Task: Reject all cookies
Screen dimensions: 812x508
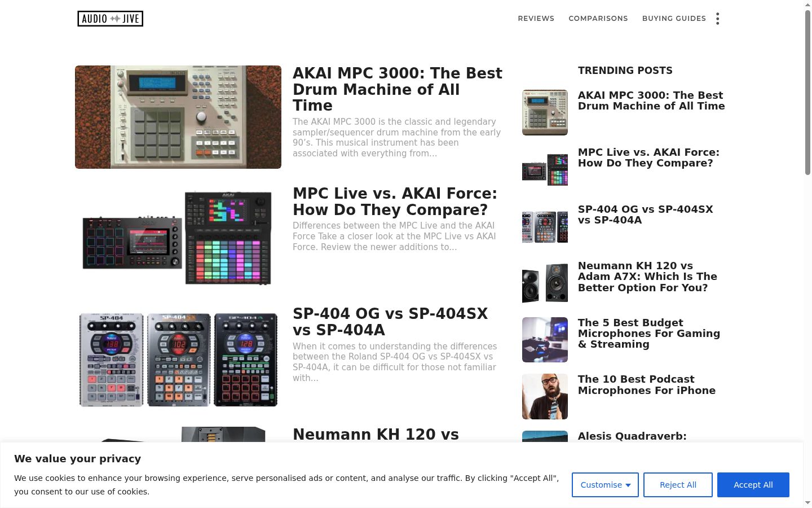Action: tap(678, 485)
